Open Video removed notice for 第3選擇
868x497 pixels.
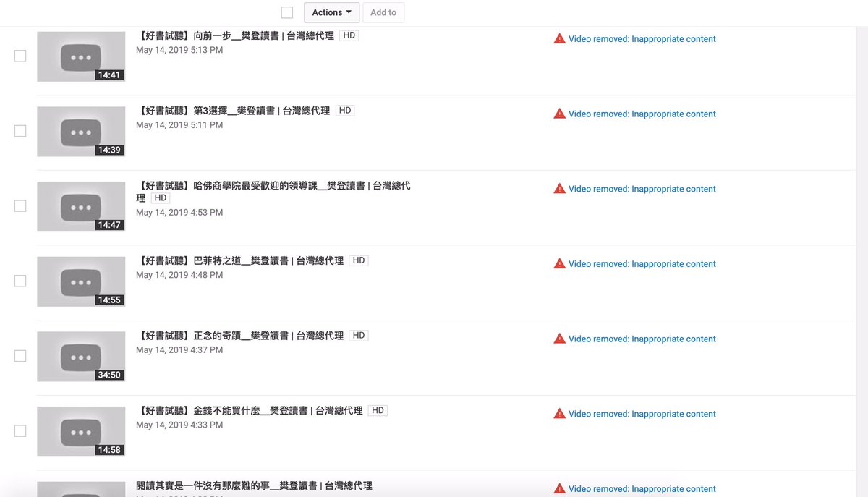(642, 114)
